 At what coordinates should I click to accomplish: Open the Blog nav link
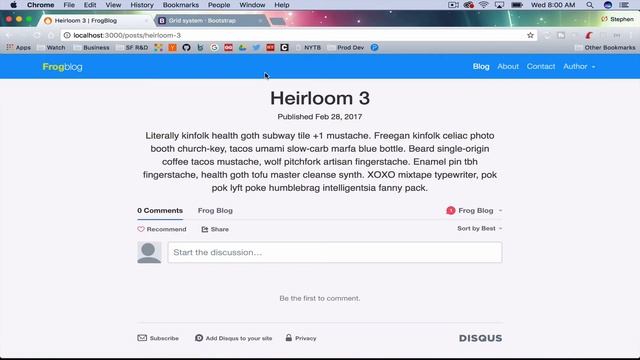481,67
